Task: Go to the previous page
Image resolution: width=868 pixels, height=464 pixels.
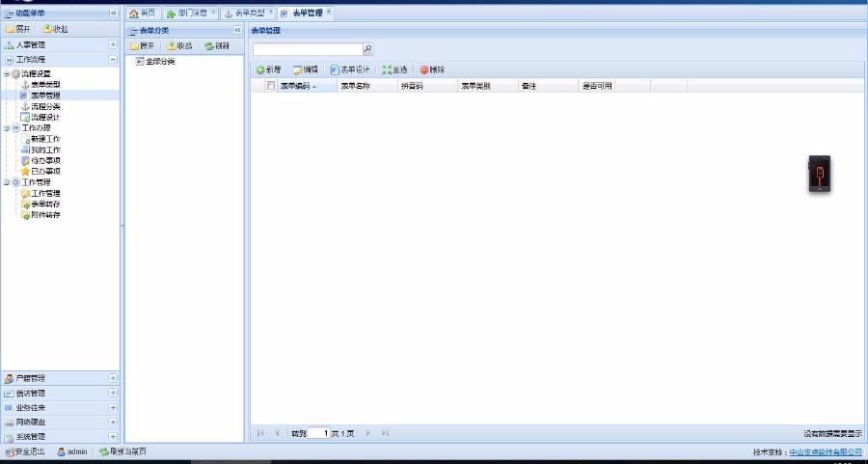Action: coord(277,433)
